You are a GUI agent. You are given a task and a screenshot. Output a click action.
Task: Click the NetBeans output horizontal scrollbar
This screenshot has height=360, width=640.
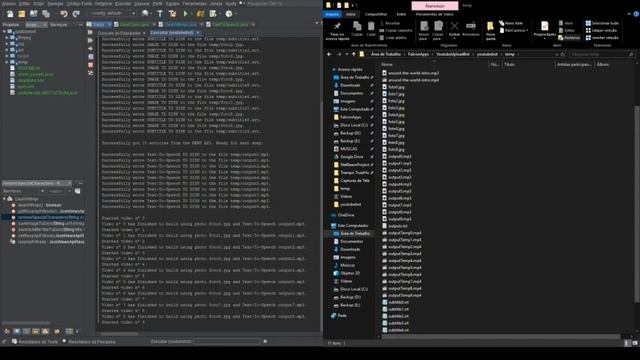[120, 334]
